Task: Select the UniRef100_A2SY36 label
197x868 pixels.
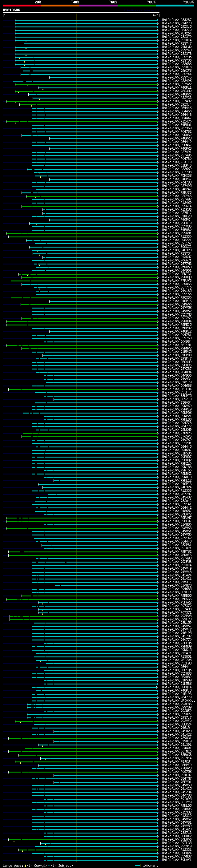Action: pyautogui.click(x=176, y=61)
